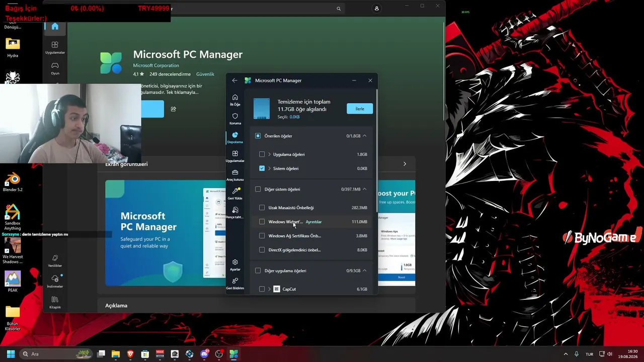Expand the Sistem öğeleri row

pyautogui.click(x=270, y=168)
